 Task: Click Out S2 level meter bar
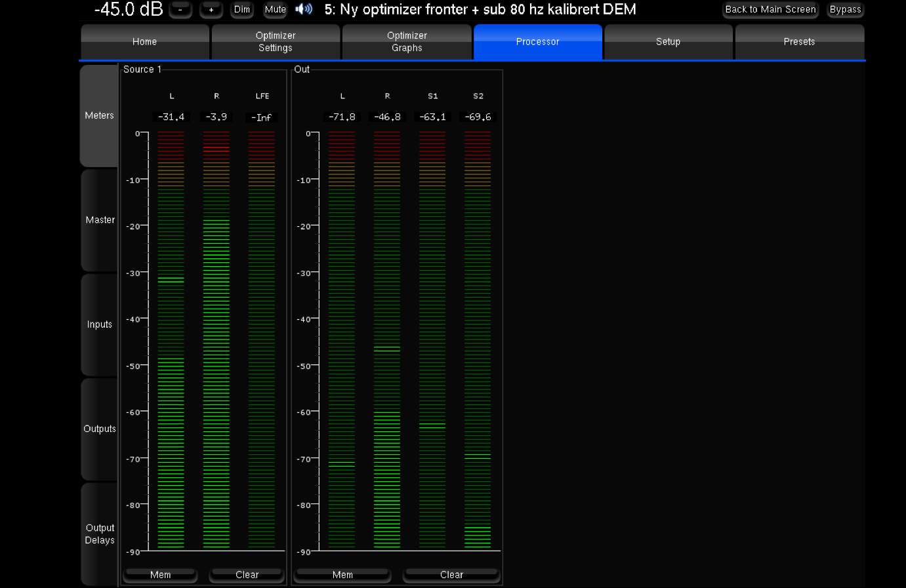(x=478, y=340)
